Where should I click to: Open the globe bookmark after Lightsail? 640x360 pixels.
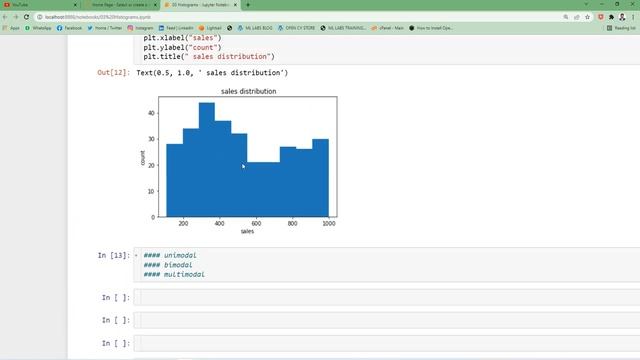click(229, 28)
